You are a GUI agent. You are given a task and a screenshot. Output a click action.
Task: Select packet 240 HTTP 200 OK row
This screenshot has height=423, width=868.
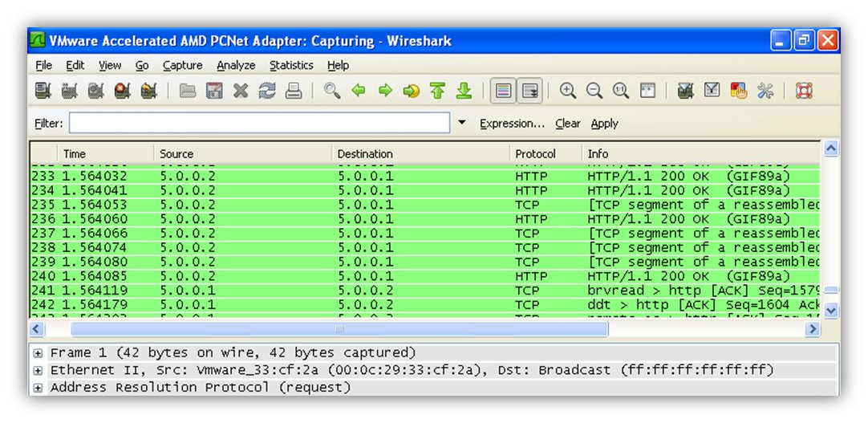424,276
